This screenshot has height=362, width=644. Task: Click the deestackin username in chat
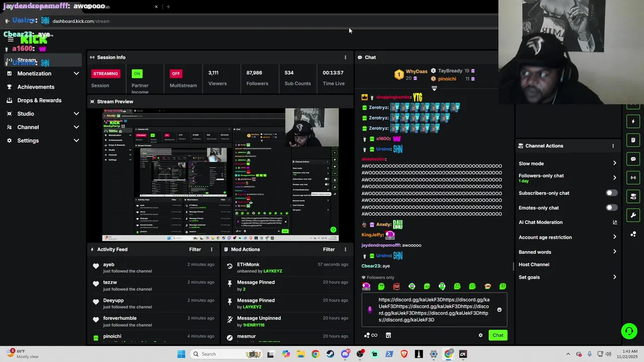(373, 159)
